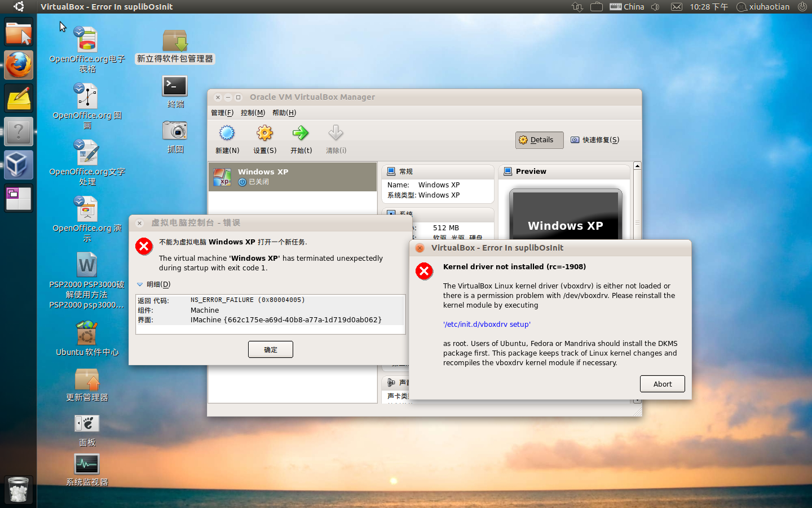
Task: Open the mail envelope indicator
Action: click(x=677, y=7)
